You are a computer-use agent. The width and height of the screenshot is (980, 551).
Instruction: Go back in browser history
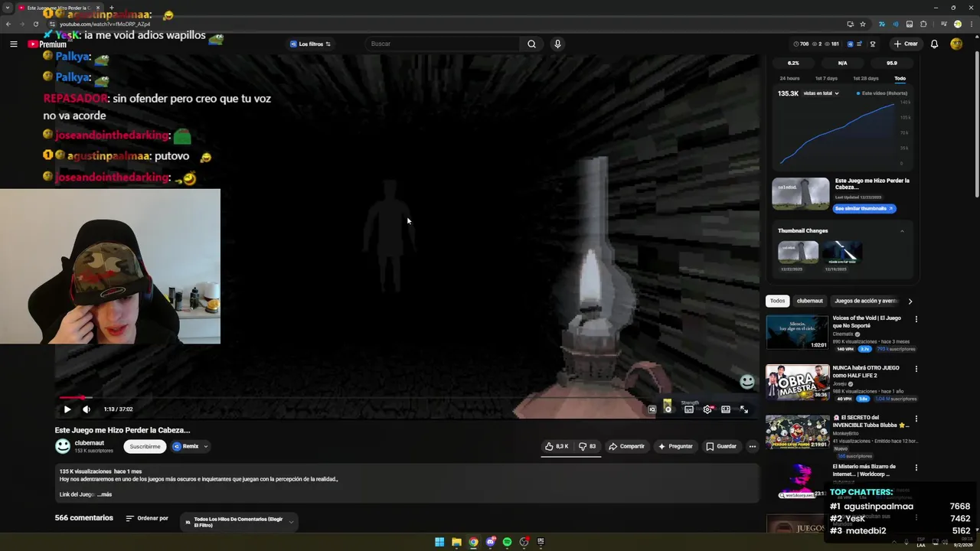pos(8,24)
